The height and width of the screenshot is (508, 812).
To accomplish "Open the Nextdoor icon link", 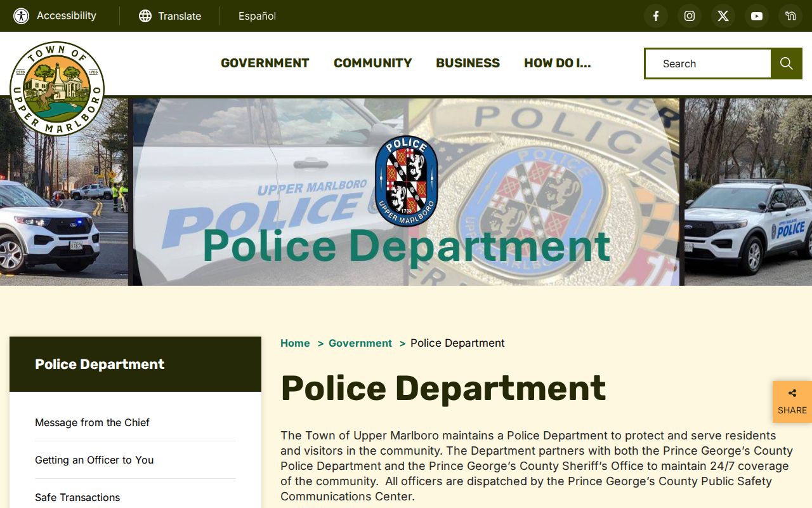I will 790,16.
